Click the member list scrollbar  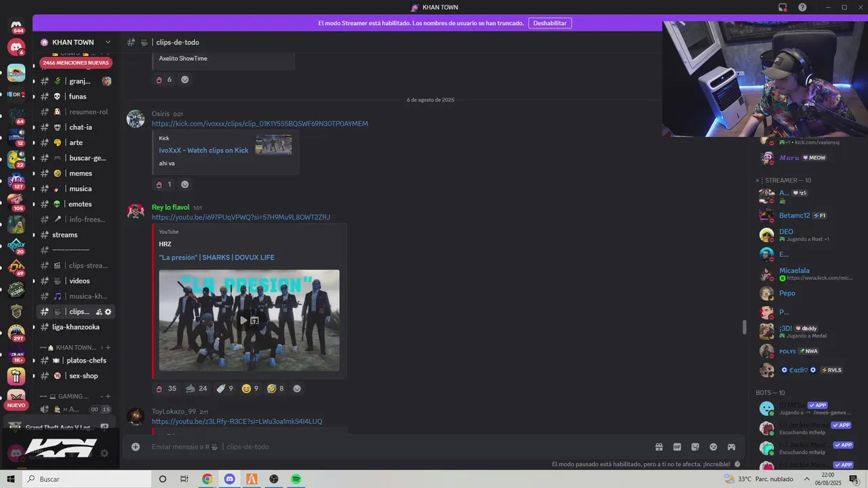pyautogui.click(x=744, y=327)
